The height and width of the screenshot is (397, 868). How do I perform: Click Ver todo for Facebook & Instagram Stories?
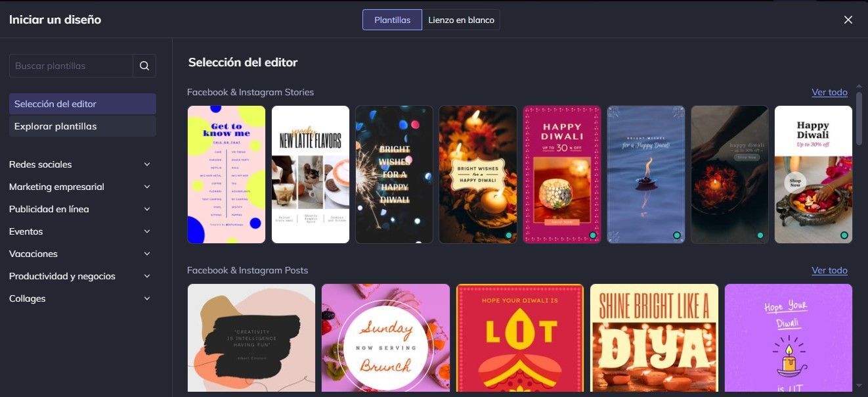pos(829,92)
